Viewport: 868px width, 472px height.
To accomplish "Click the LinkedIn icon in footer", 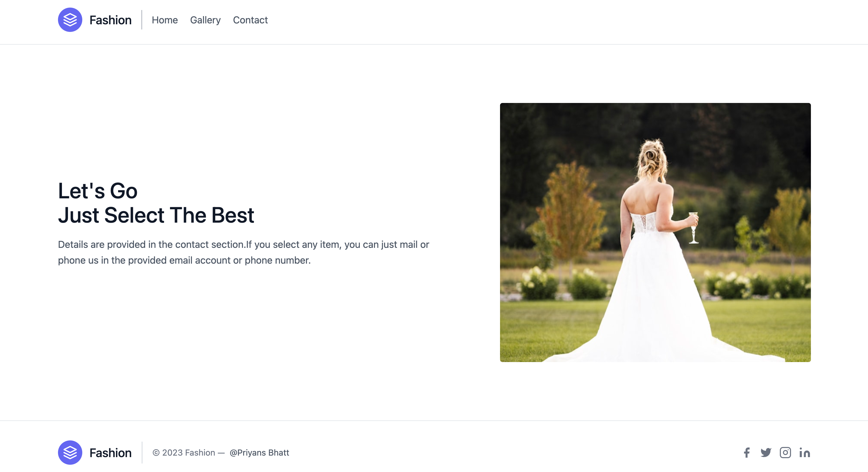I will click(805, 453).
